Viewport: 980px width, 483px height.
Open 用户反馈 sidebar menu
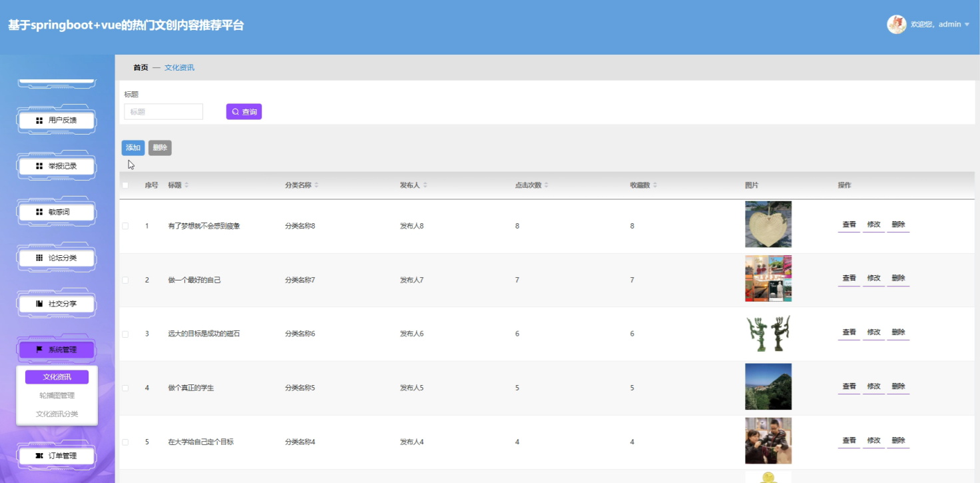57,121
